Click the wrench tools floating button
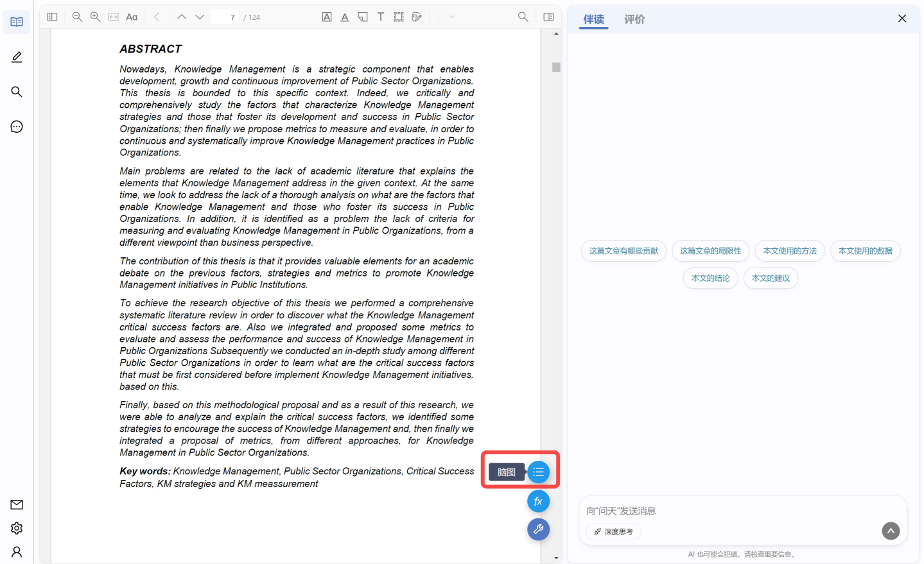Screen dimensions: 924x564 pyautogui.click(x=538, y=529)
